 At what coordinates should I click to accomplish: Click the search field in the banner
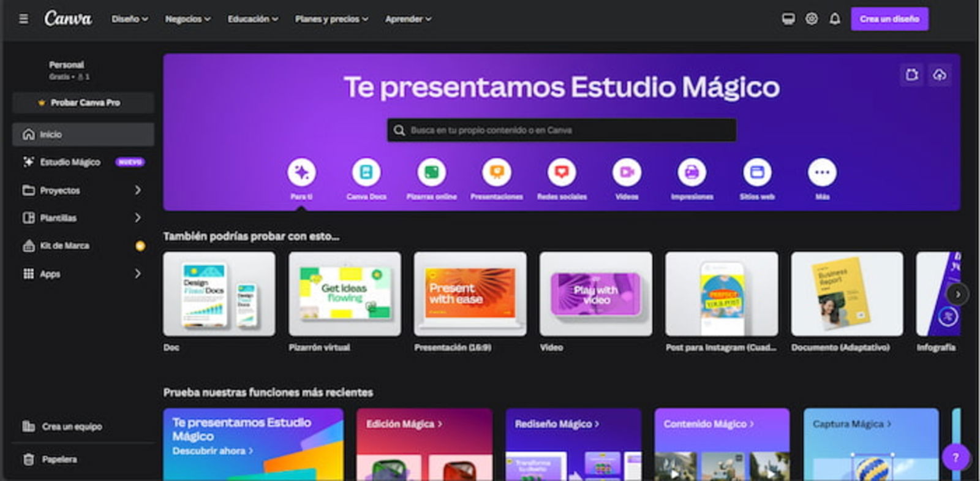pyautogui.click(x=562, y=131)
